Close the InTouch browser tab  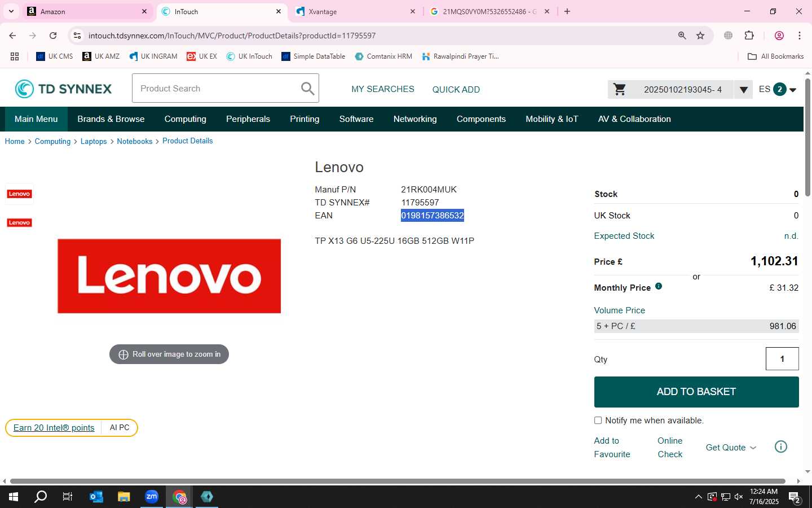(279, 11)
